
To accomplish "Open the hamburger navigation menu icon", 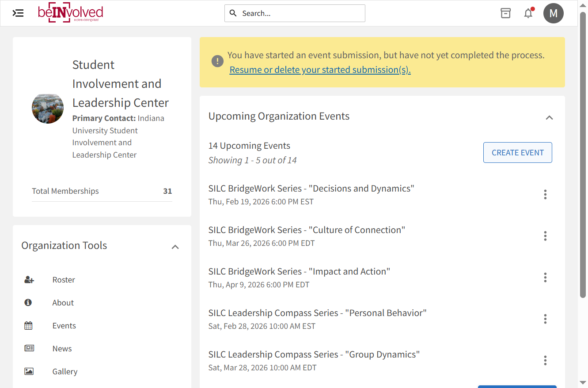I will 18,13.
